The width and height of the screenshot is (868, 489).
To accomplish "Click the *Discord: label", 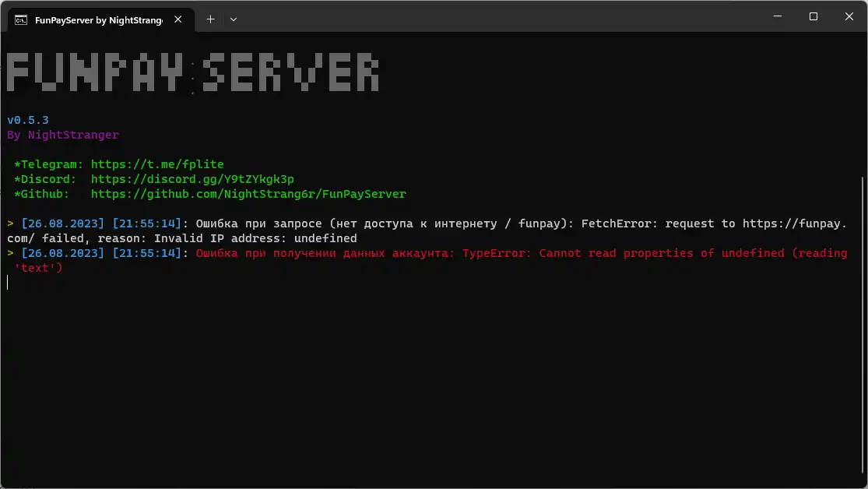I will (x=45, y=179).
